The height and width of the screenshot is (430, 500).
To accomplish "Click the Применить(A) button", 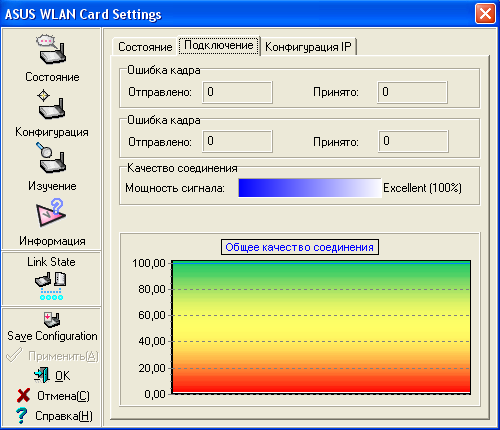I will (52, 356).
